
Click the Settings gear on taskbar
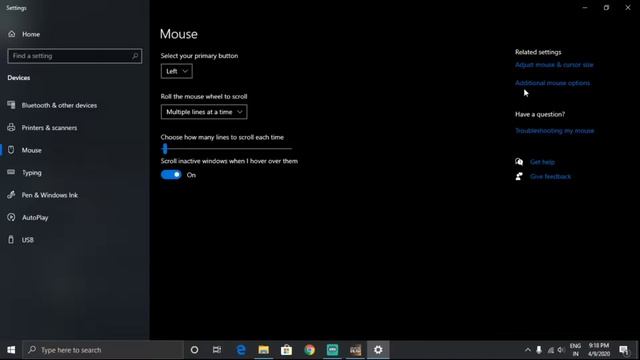click(378, 350)
